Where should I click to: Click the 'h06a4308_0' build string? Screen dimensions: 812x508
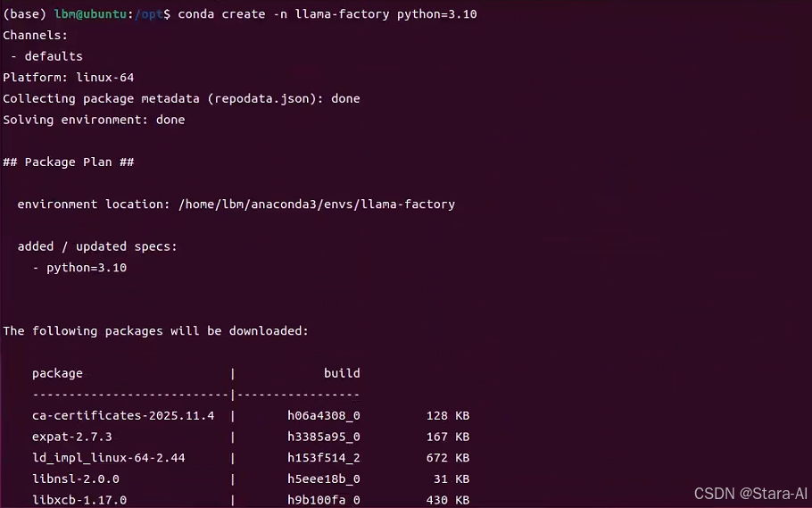pyautogui.click(x=324, y=416)
